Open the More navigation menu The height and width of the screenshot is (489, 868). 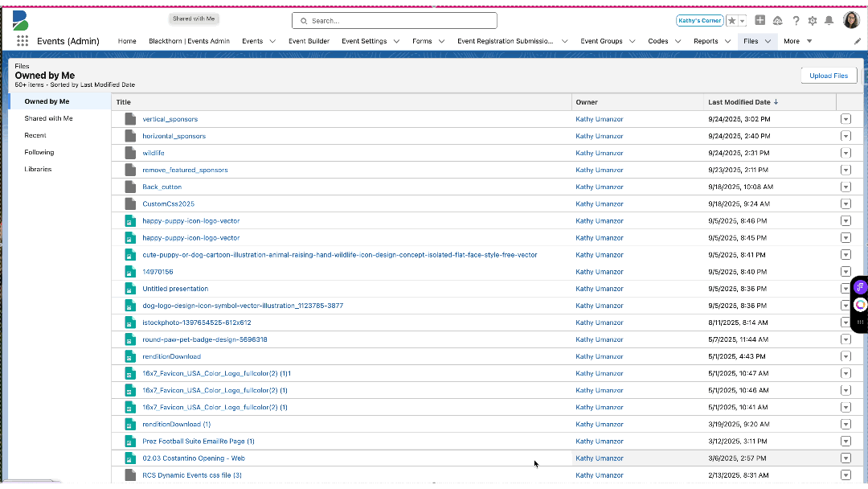tap(797, 41)
